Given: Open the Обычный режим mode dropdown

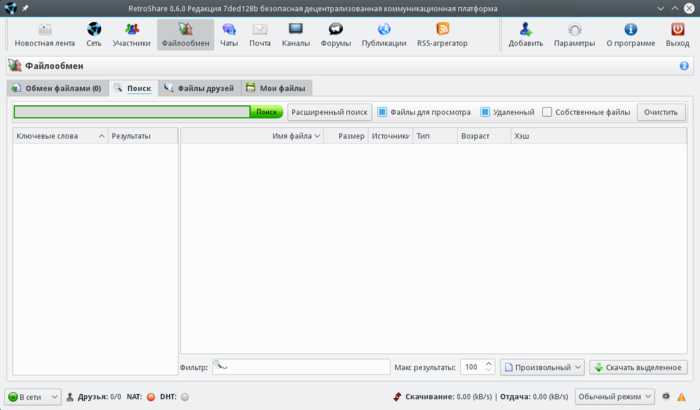Looking at the screenshot, I should click(615, 397).
